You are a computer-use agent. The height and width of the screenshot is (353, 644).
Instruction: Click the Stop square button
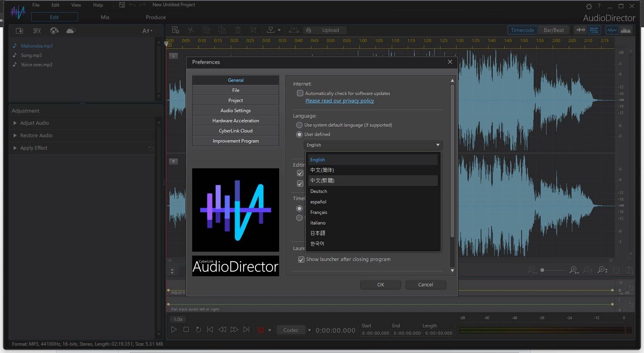tap(186, 330)
